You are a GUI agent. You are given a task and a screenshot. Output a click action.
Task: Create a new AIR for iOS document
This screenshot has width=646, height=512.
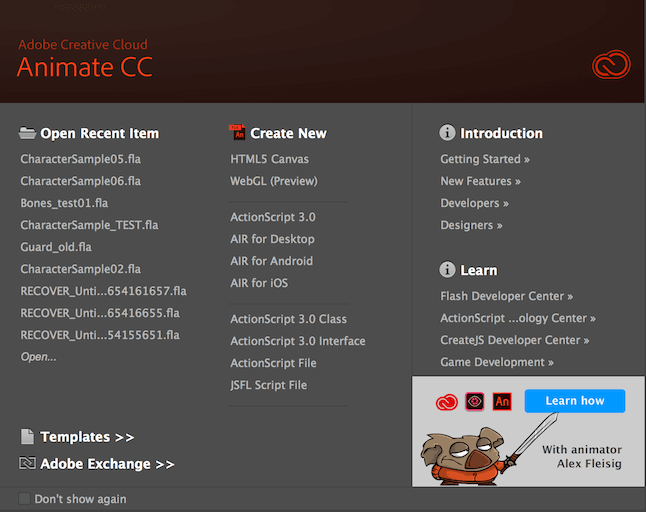pos(259,283)
